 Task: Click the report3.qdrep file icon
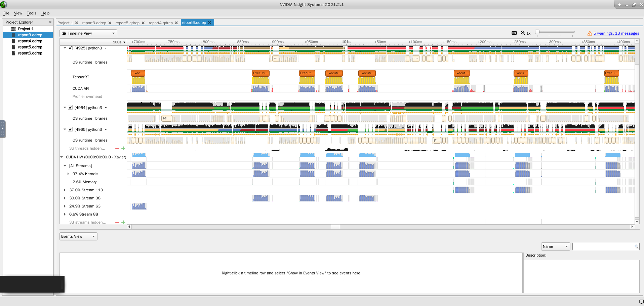click(13, 35)
